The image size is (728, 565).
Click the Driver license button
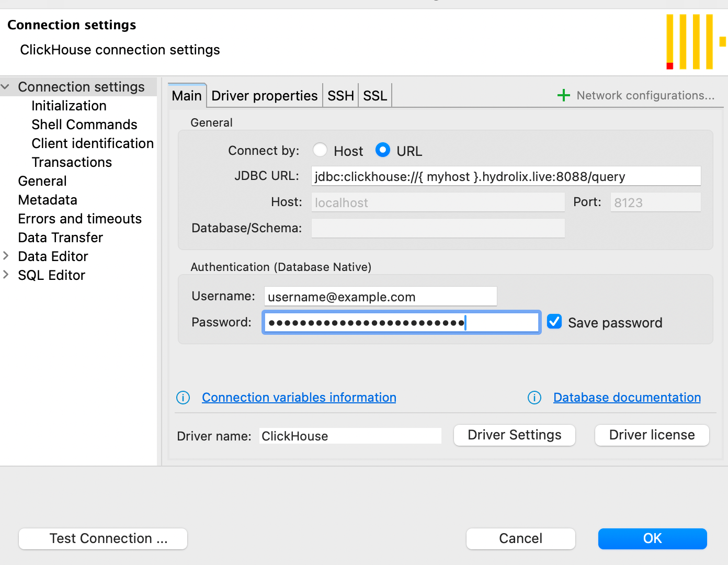(x=652, y=435)
